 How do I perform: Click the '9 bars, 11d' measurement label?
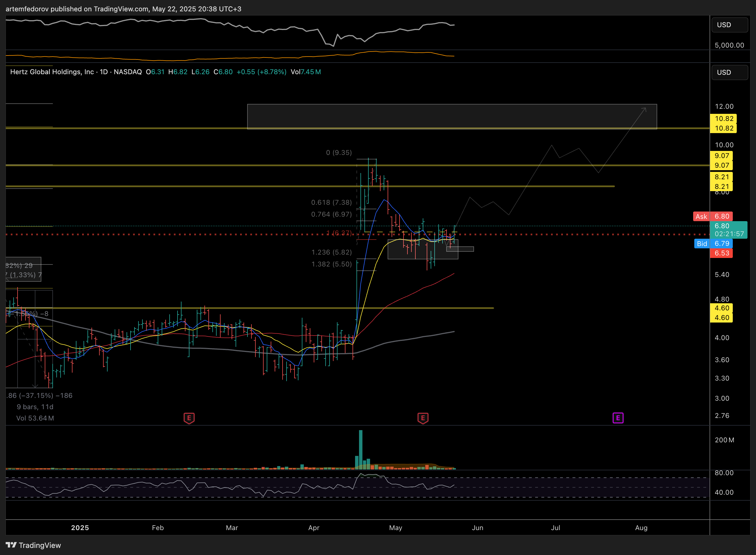pos(35,407)
